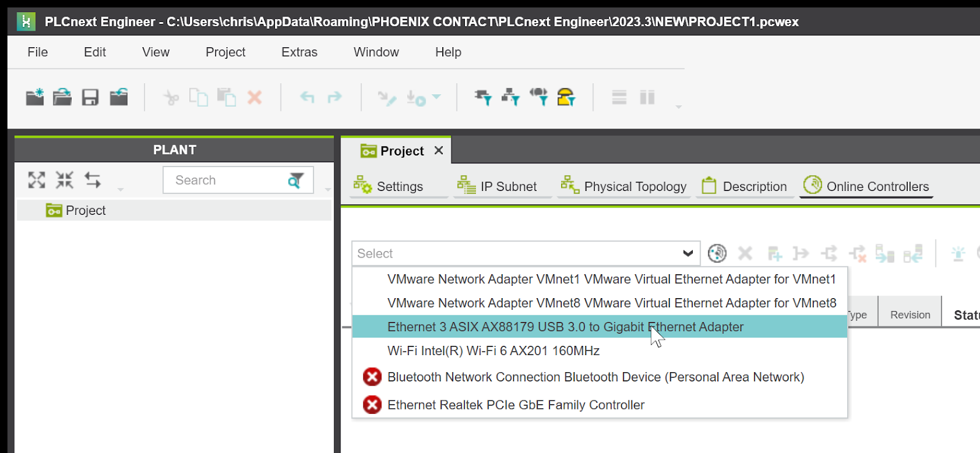
Task: Click the write and start project icon
Action: pyautogui.click(x=417, y=98)
